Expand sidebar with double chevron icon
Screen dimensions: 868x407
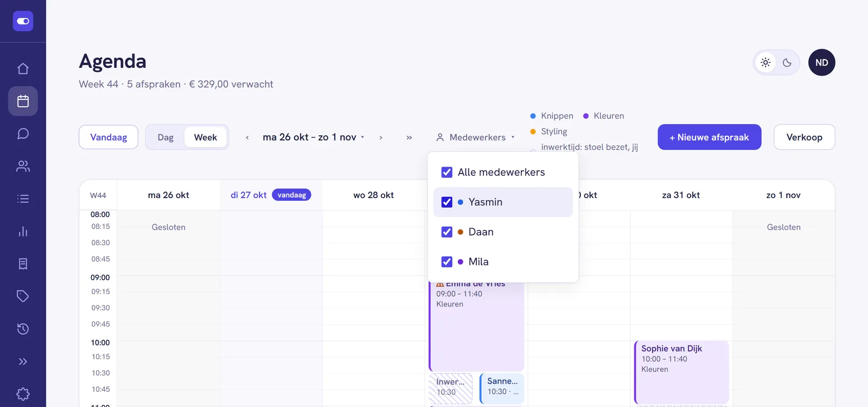point(23,361)
